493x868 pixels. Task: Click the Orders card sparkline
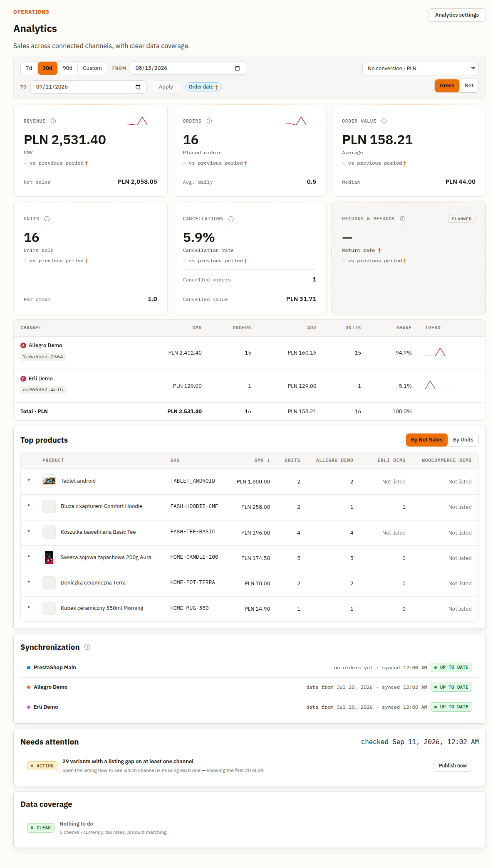click(x=301, y=121)
